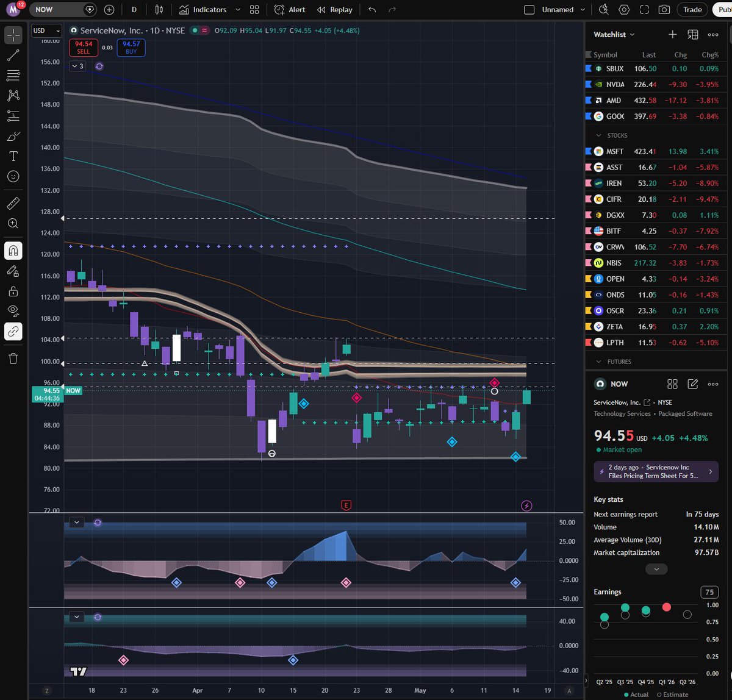Select NVDA in the watchlist
Screen dimensions: 732x700
(656, 85)
